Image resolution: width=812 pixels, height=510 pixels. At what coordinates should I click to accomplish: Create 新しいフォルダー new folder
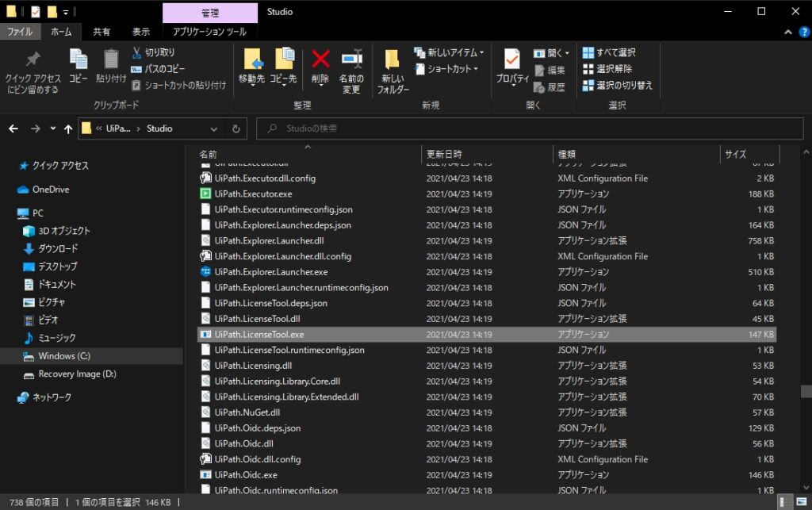click(393, 71)
